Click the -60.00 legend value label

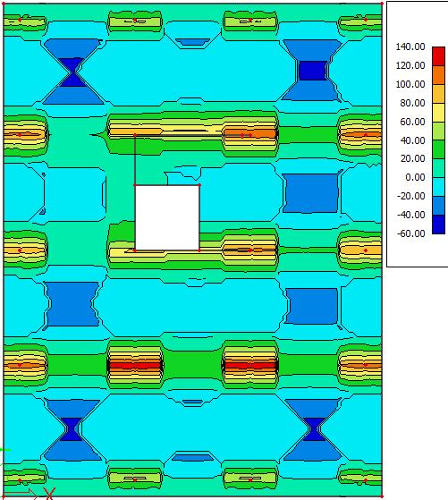411,233
